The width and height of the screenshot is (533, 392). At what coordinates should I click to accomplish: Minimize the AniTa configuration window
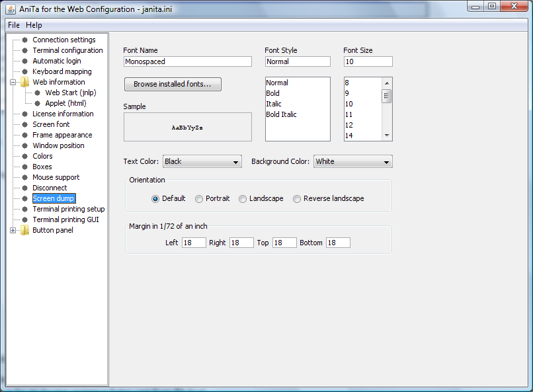[x=475, y=7]
